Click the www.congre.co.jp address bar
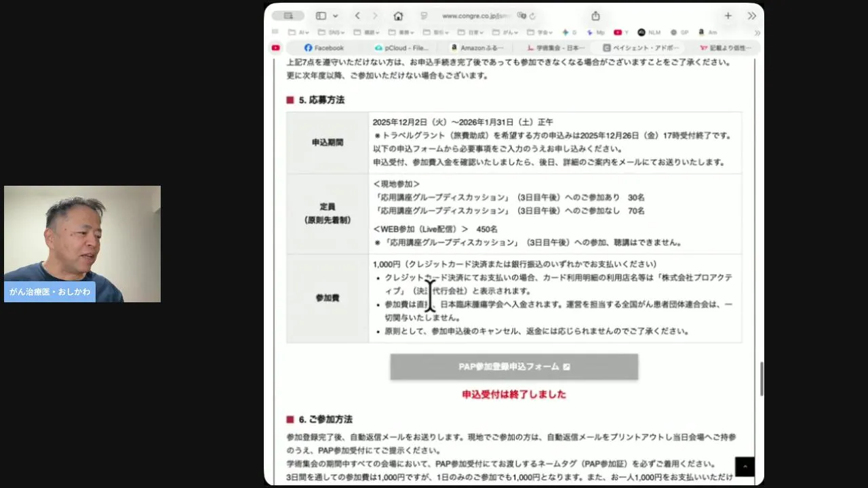Image resolution: width=868 pixels, height=488 pixels. (477, 16)
